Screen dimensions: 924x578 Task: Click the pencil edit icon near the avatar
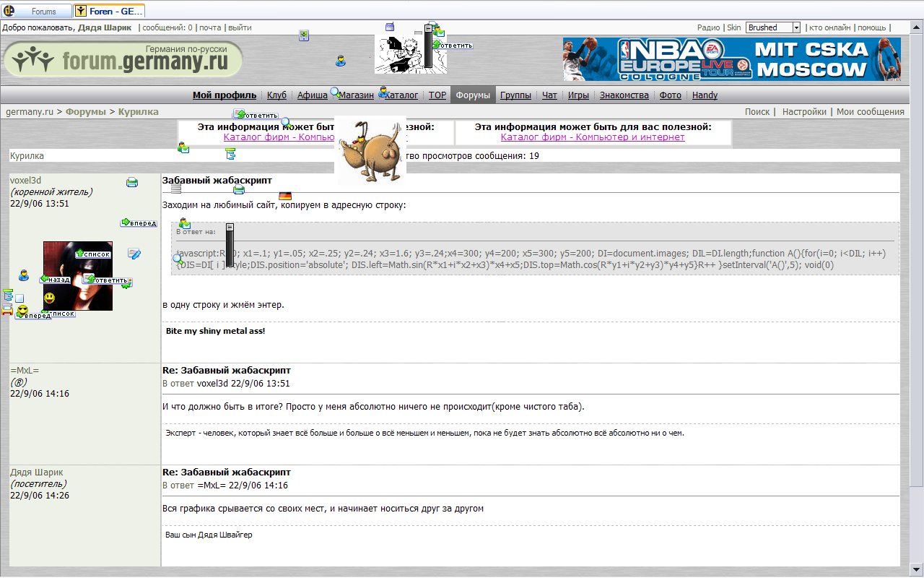click(134, 254)
